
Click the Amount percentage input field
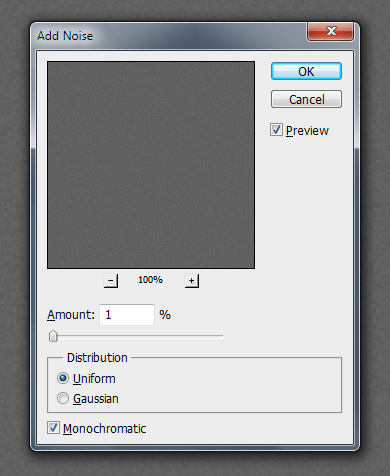pos(127,314)
